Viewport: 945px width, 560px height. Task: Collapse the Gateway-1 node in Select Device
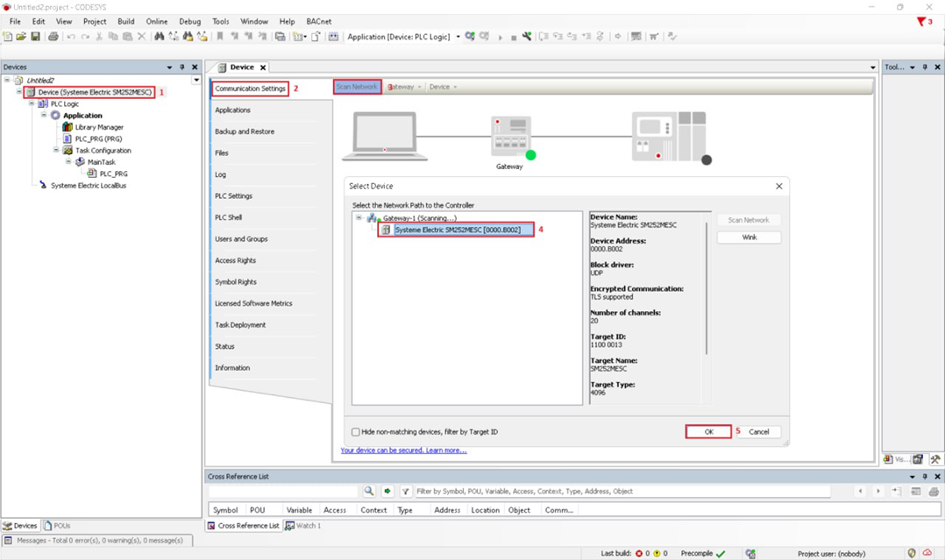tap(359, 218)
